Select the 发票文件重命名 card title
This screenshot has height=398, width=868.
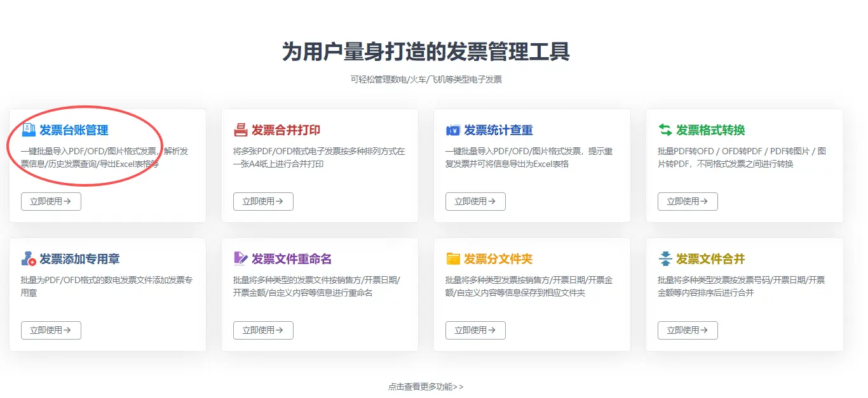click(292, 259)
